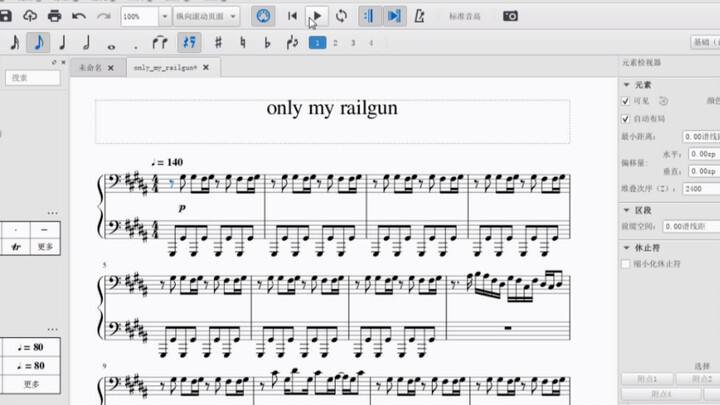Toggle the 可见 visible checkbox
Image resolution: width=720 pixels, height=405 pixels.
[625, 101]
